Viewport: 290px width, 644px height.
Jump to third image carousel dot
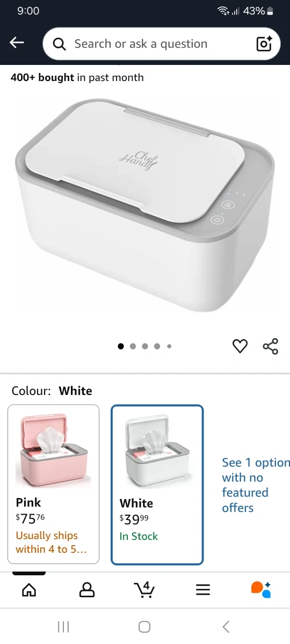coord(145,346)
